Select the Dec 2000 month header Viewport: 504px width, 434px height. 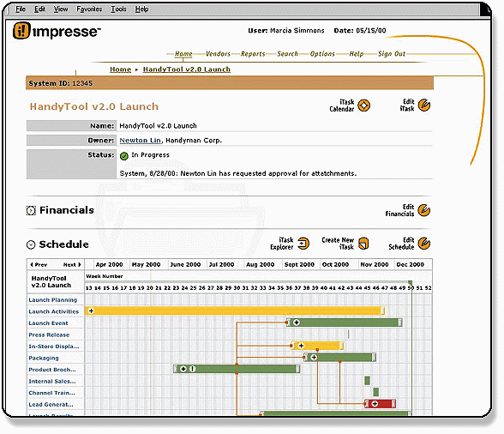coord(411,264)
